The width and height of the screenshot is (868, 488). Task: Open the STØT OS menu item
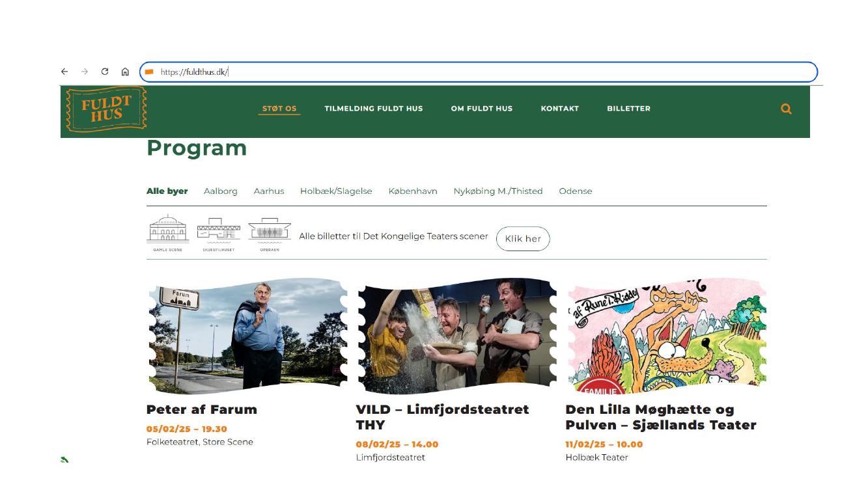click(x=279, y=109)
